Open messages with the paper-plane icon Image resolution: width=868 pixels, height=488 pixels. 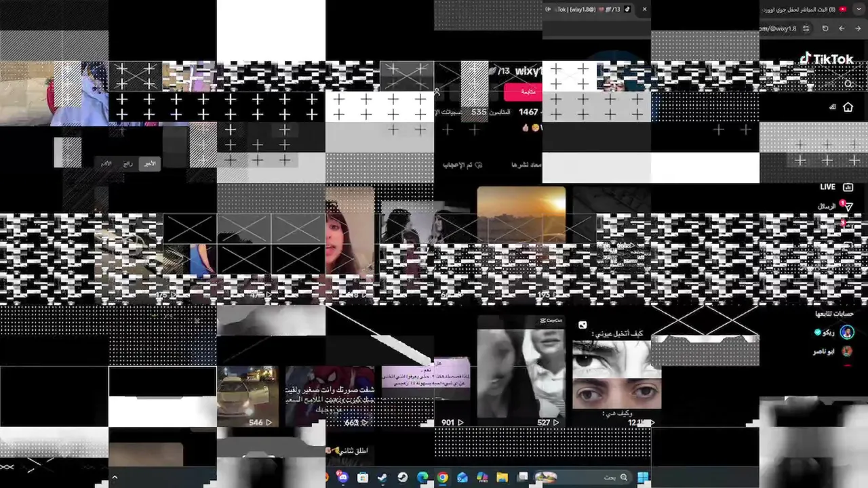pos(848,207)
